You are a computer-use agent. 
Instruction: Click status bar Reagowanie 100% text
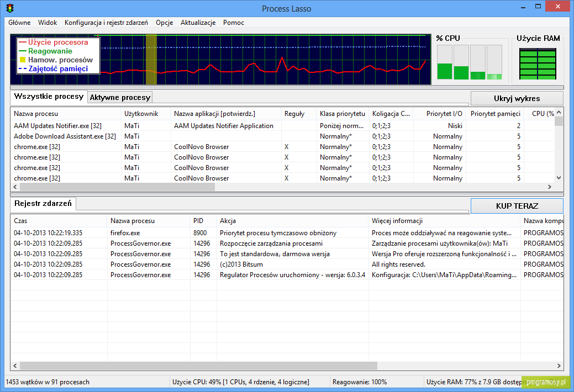pyautogui.click(x=360, y=382)
